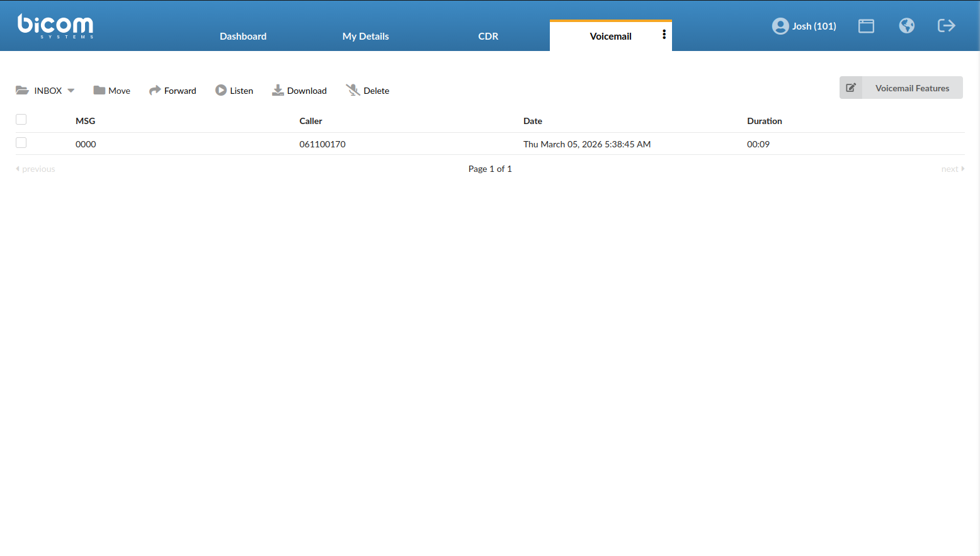Delete voicemail via Delete label
980x556 pixels.
coord(376,91)
